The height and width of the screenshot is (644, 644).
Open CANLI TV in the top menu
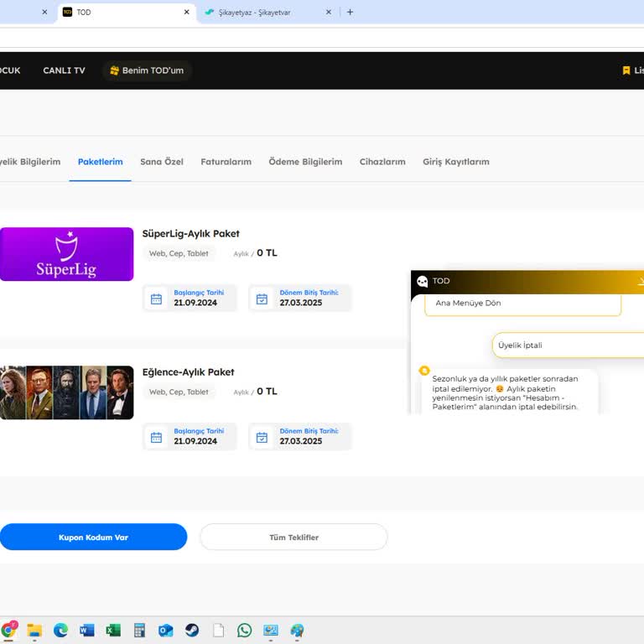pos(64,70)
